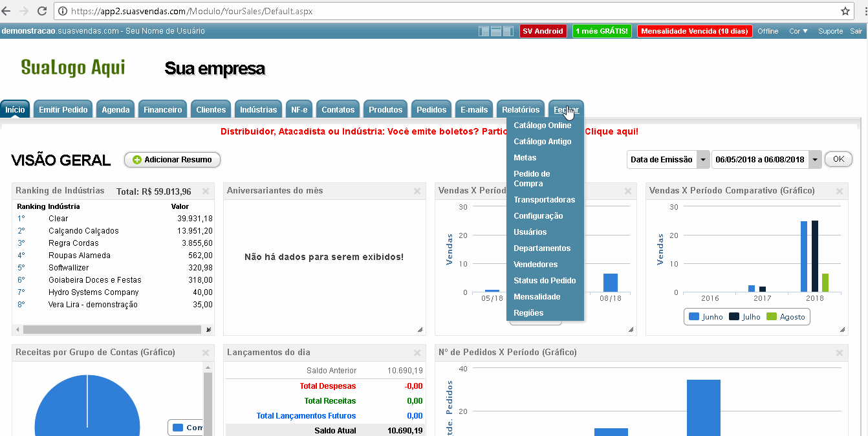
Task: Click Sair to log out
Action: click(856, 31)
